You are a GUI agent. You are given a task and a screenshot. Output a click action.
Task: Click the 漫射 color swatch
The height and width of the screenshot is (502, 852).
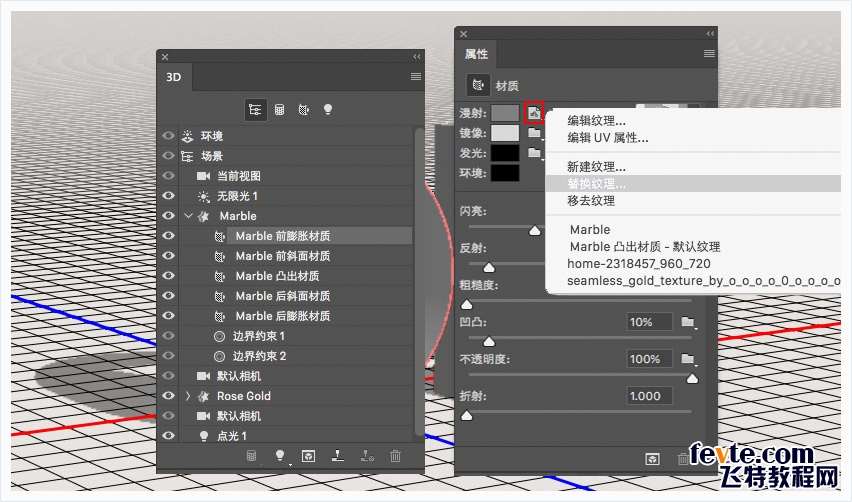[505, 113]
